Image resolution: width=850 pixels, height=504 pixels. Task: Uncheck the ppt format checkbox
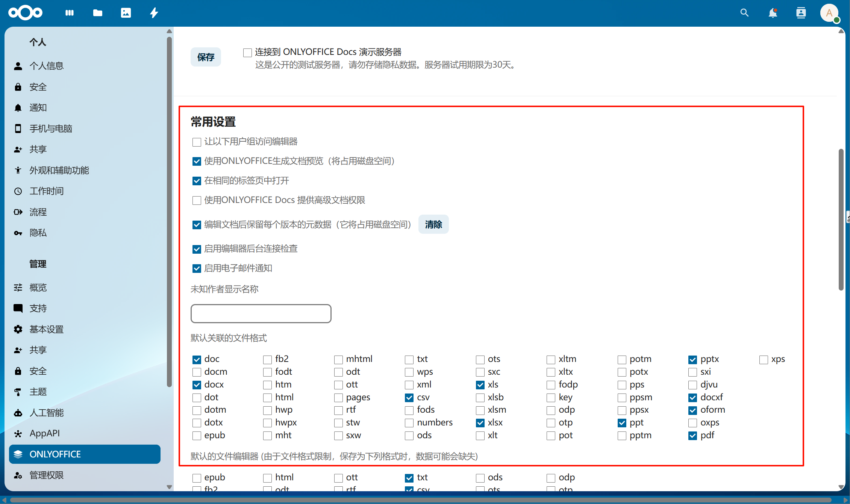622,423
